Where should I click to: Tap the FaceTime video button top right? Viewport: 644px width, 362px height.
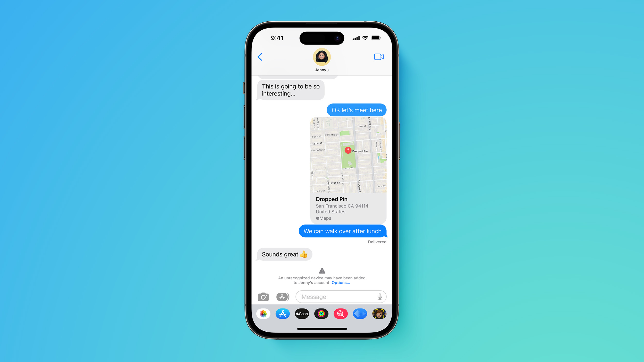click(379, 57)
